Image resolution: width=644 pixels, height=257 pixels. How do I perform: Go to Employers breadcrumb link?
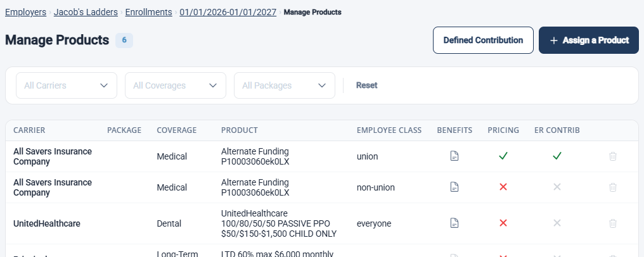click(x=25, y=12)
